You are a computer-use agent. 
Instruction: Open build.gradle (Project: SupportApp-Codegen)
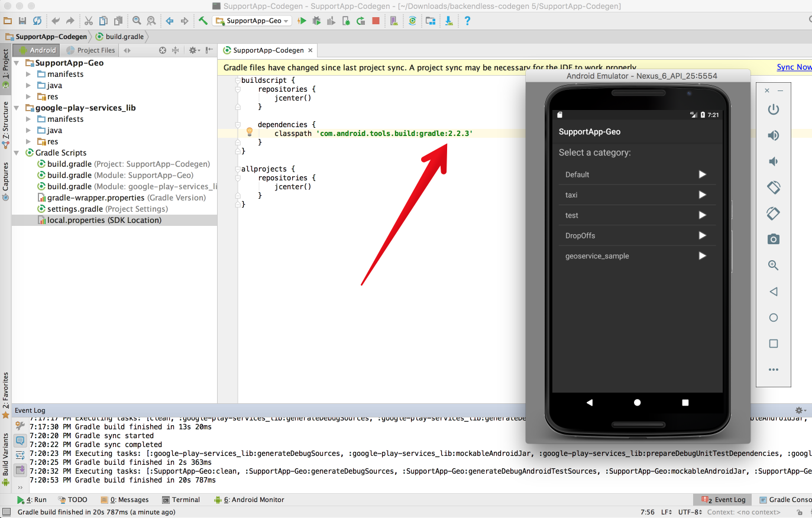coord(124,164)
